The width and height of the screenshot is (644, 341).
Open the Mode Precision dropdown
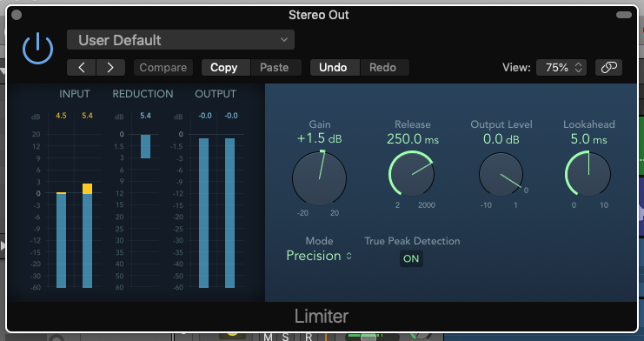point(319,256)
